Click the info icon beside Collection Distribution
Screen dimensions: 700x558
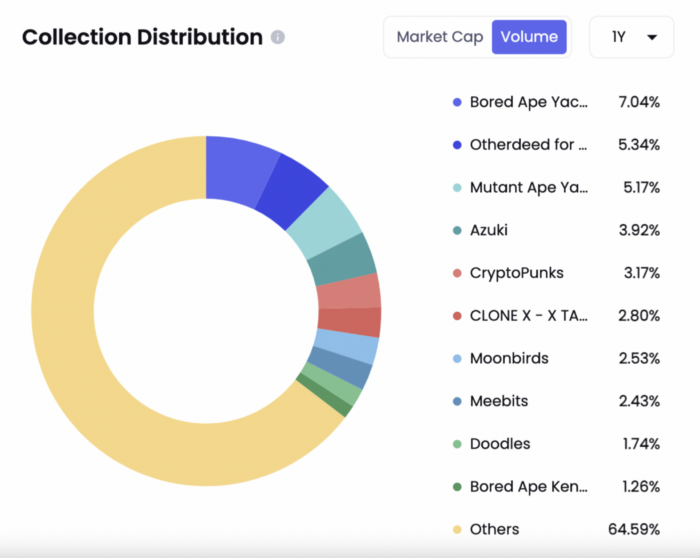tap(278, 37)
